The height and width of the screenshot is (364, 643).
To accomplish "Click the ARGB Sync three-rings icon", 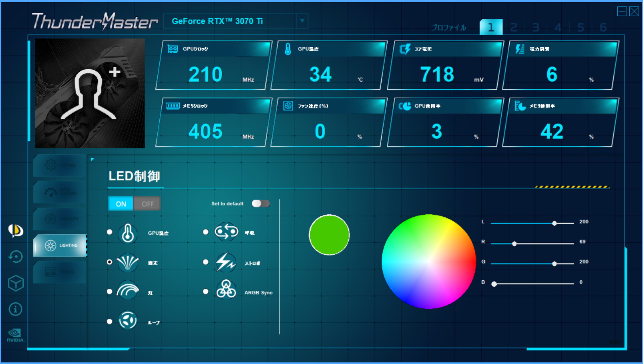I will [226, 290].
